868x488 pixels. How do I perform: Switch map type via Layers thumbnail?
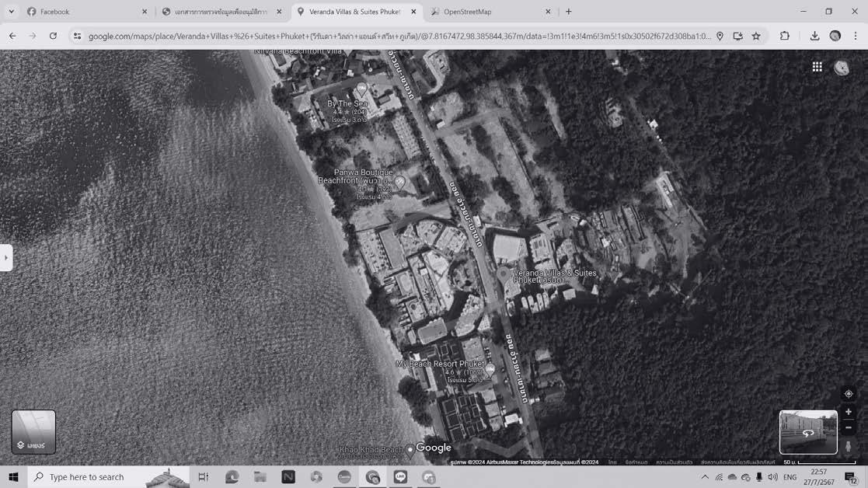(33, 432)
